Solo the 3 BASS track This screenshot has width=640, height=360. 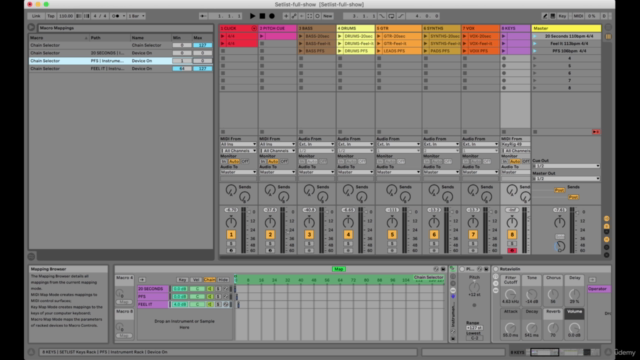pyautogui.click(x=309, y=244)
